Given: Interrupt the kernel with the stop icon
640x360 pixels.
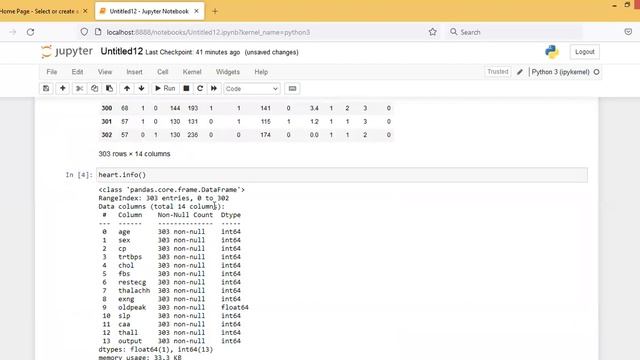Looking at the screenshot, I should point(186,89).
